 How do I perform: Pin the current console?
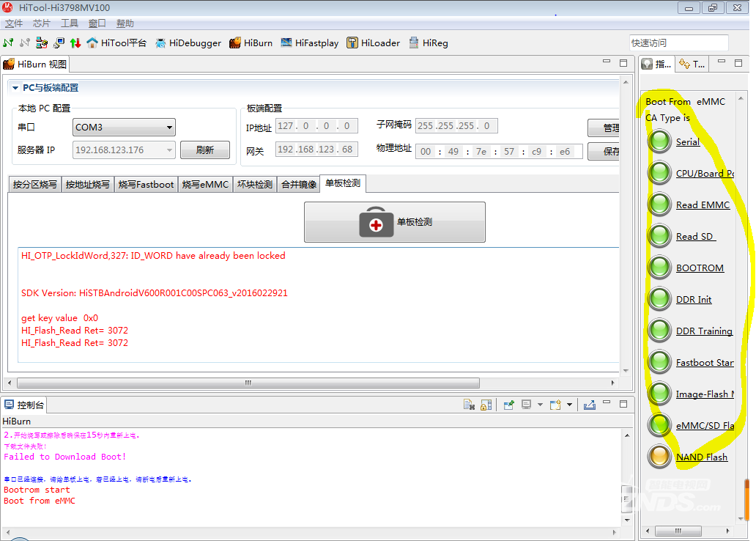[508, 405]
